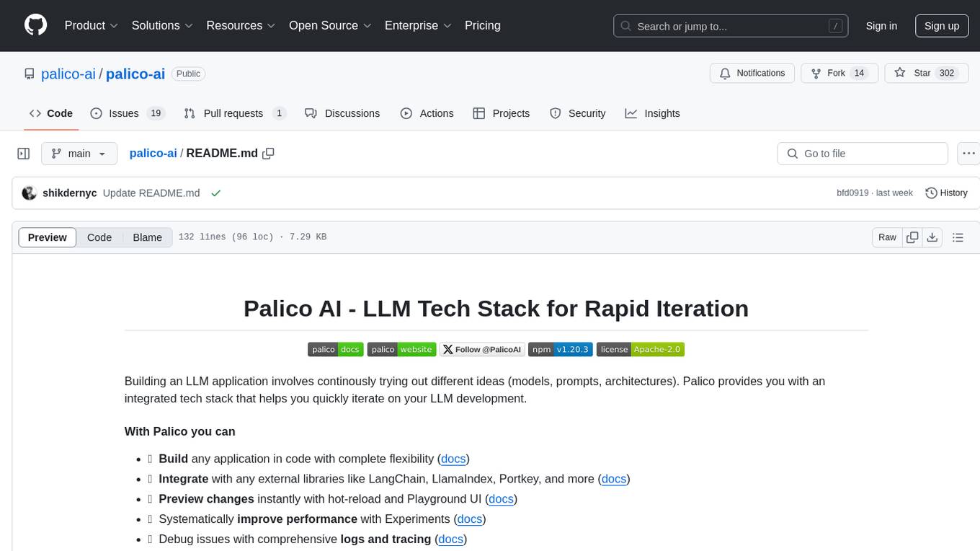Click the Notifications bell button
The width and height of the screenshot is (980, 551).
click(752, 73)
